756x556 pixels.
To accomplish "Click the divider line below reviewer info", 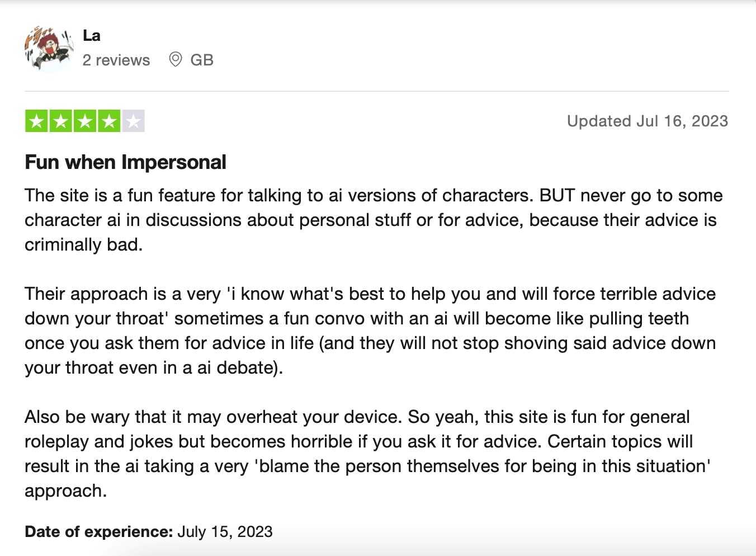I will point(377,91).
